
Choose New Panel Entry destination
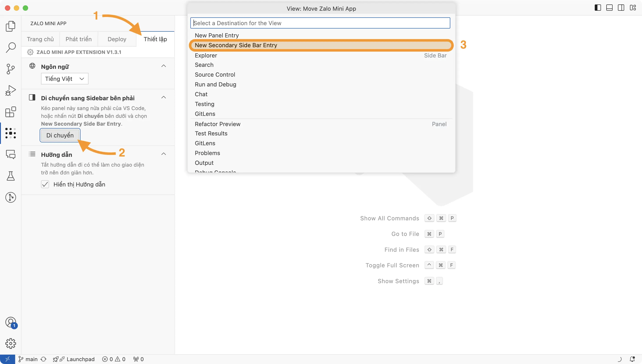coord(321,35)
